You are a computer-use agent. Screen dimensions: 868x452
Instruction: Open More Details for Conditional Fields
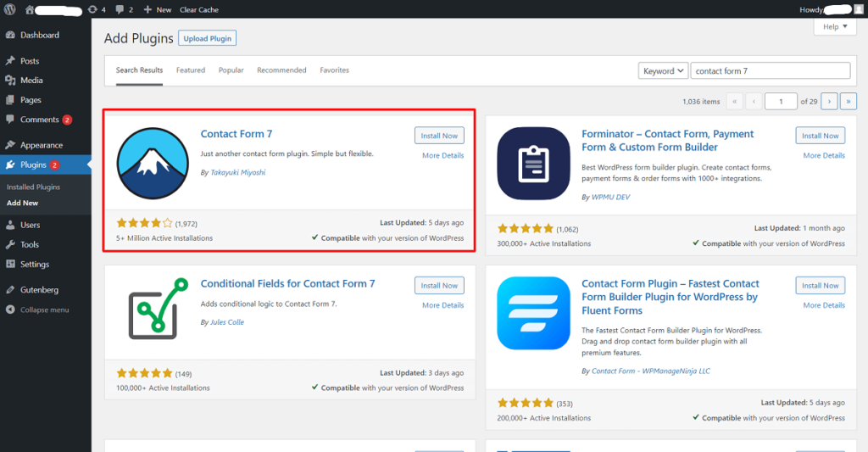point(442,305)
